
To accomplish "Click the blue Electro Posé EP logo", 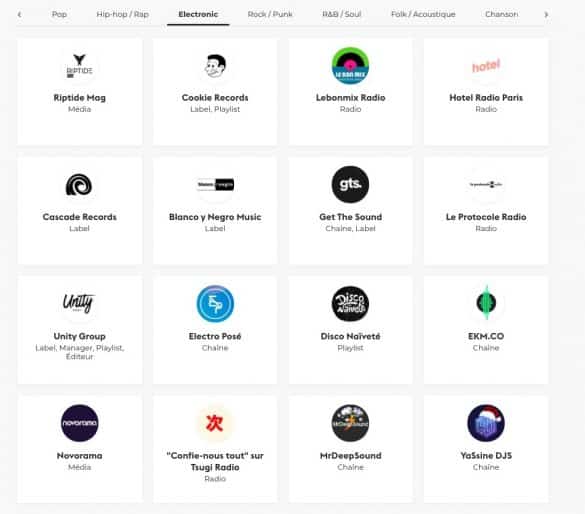I will [x=215, y=304].
